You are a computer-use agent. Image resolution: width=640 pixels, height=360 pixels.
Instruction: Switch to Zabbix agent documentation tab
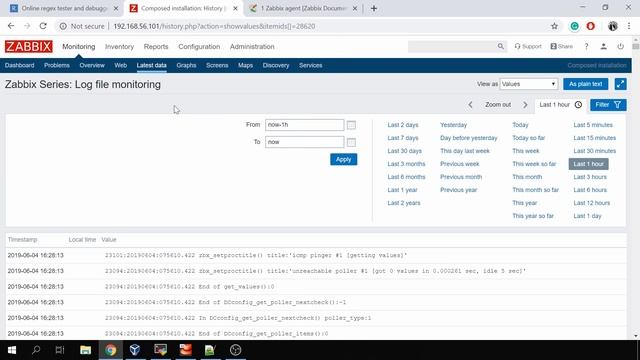click(302, 8)
